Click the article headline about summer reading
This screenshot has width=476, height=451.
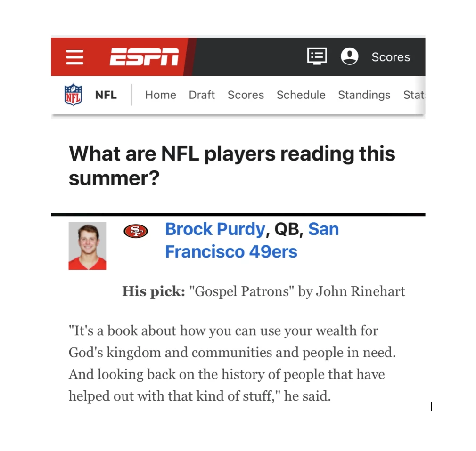tap(232, 166)
